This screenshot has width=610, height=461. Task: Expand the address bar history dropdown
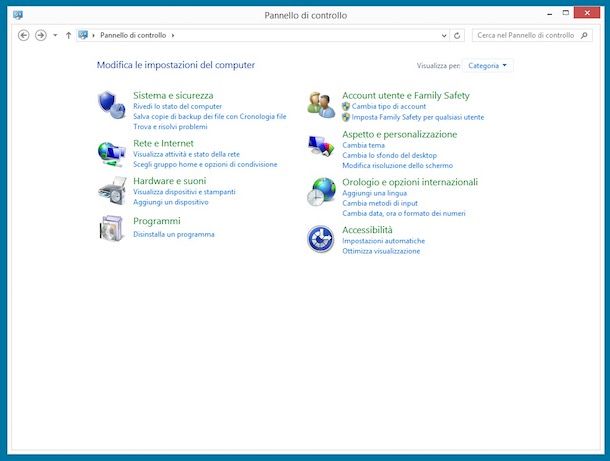click(x=444, y=35)
